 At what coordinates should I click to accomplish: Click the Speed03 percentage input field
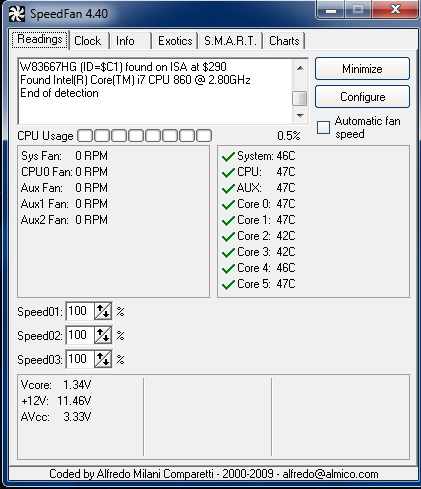pyautogui.click(x=80, y=359)
